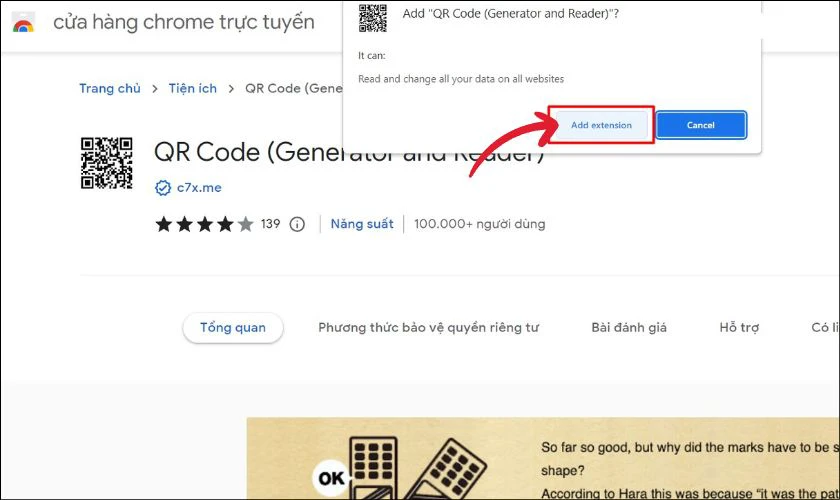840x500 pixels.
Task: Click the verified publisher badge icon
Action: (x=163, y=188)
